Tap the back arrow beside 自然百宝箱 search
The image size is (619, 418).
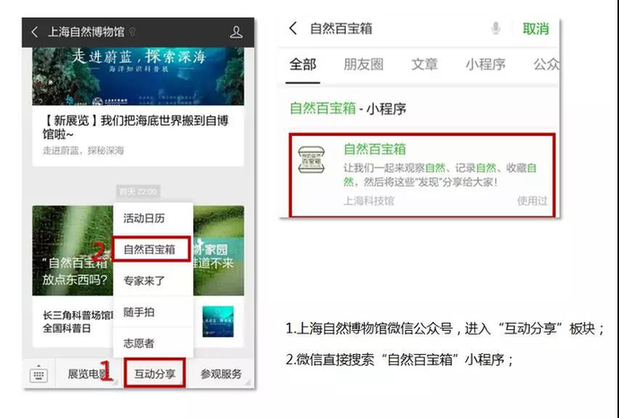point(293,28)
